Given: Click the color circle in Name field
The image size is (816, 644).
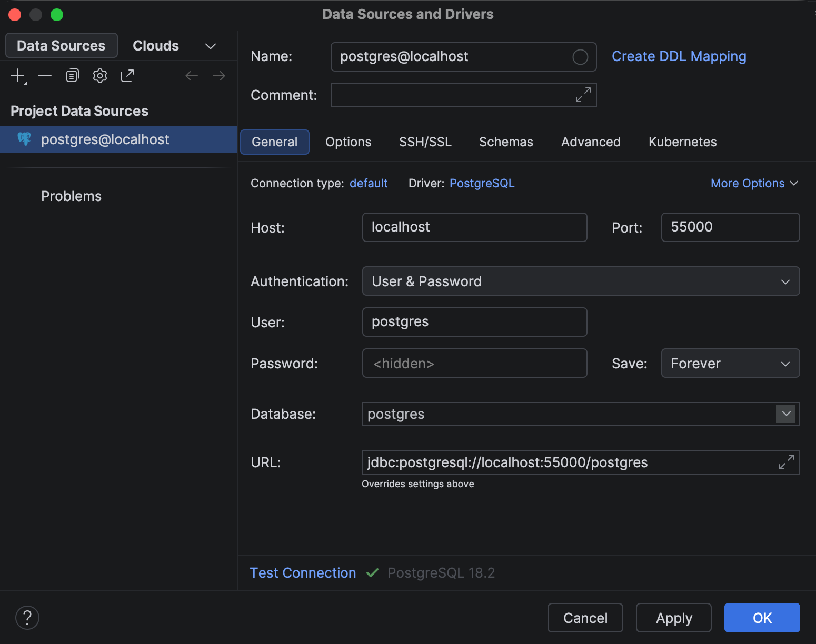Looking at the screenshot, I should click(x=580, y=57).
